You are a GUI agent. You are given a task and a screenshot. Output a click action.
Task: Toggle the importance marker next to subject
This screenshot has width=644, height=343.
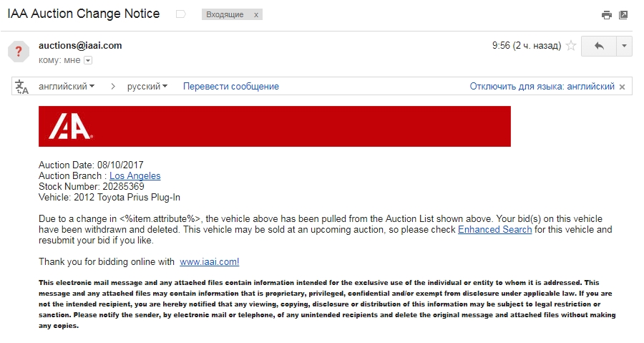coord(180,14)
